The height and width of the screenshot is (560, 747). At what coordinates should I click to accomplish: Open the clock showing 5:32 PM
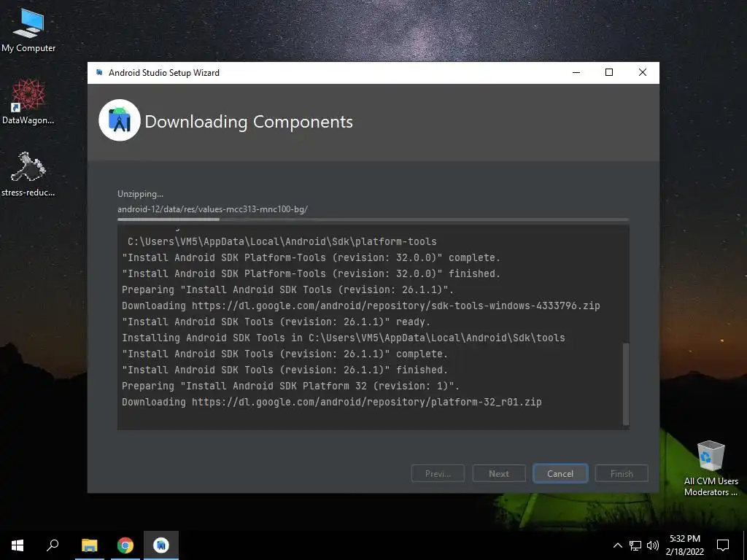point(684,545)
